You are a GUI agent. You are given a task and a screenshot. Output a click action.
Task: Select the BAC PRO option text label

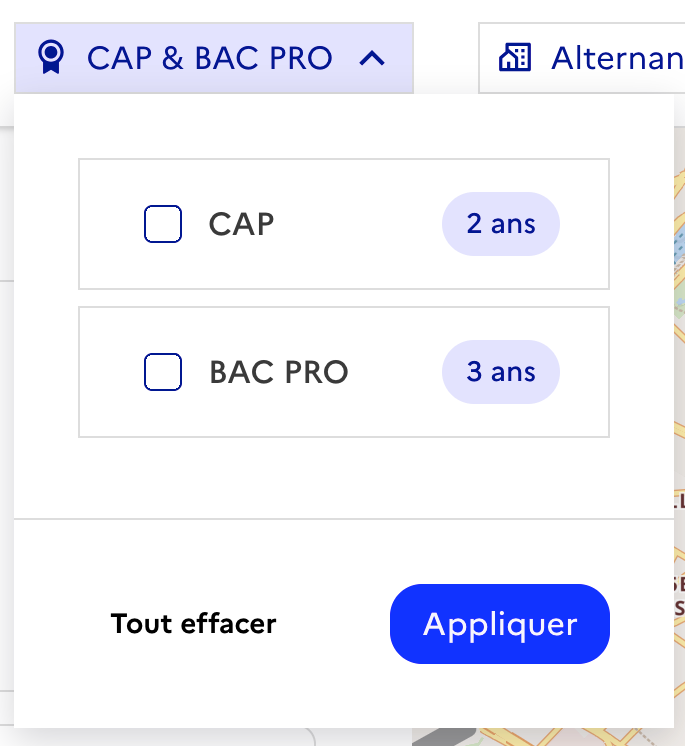click(279, 372)
